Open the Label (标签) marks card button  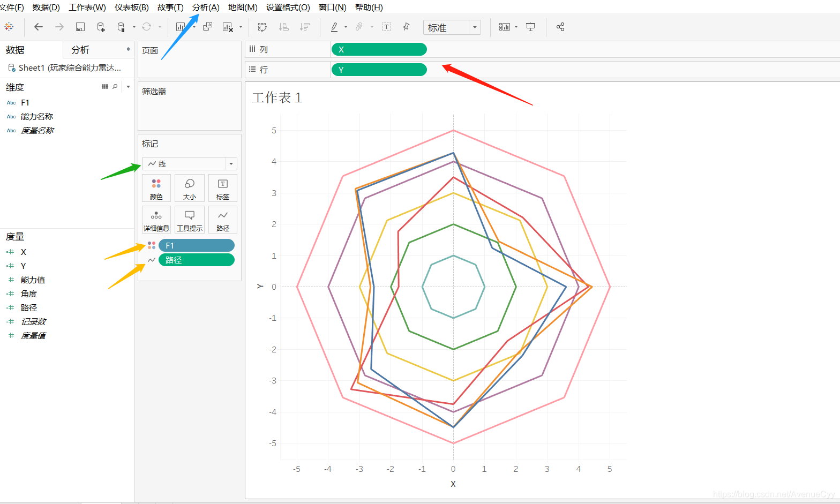pyautogui.click(x=223, y=189)
